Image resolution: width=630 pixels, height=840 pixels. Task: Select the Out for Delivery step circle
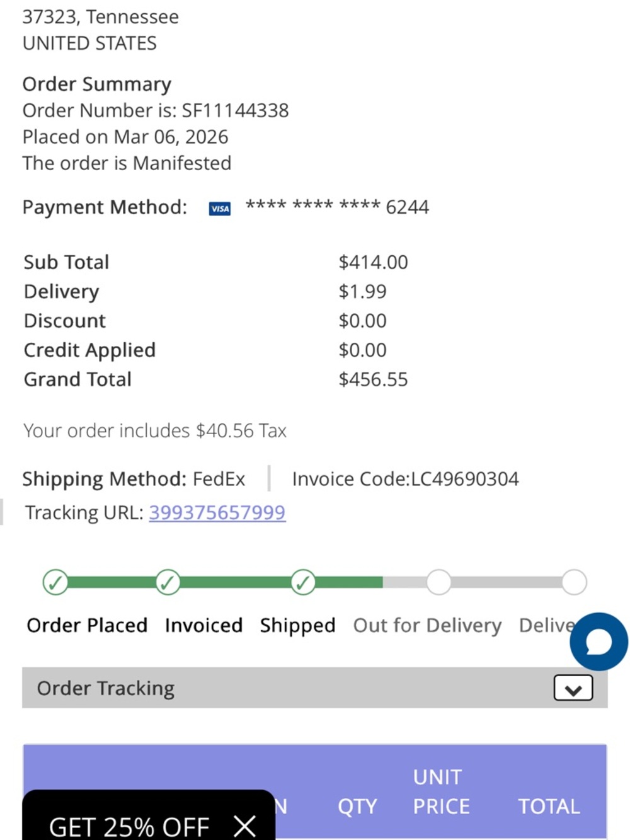coord(438,582)
